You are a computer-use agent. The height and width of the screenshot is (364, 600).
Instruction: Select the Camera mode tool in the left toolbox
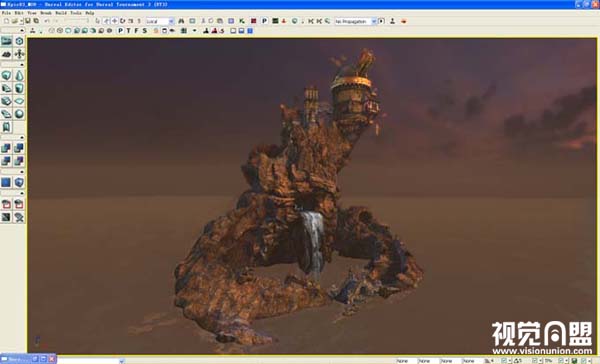7,41
